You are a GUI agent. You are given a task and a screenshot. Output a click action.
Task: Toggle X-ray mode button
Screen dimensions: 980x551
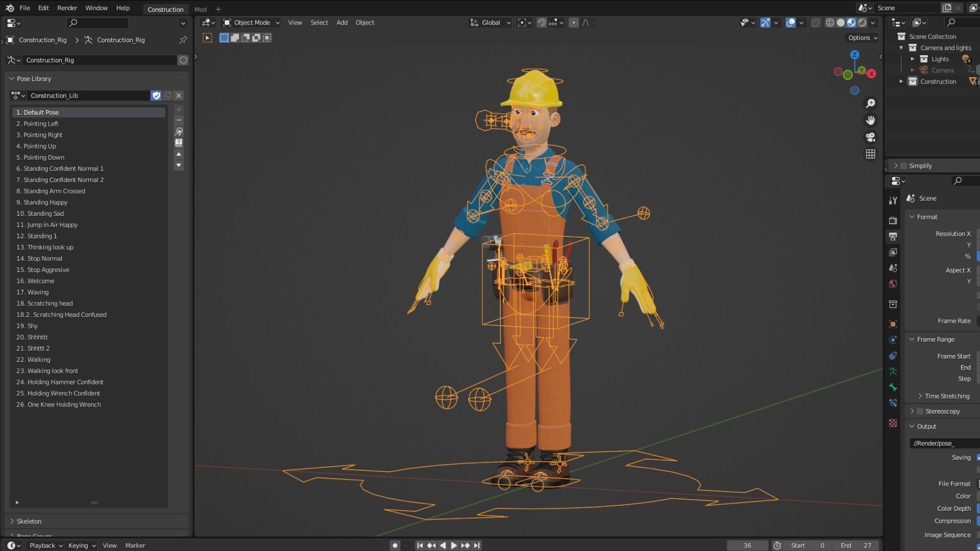click(816, 22)
